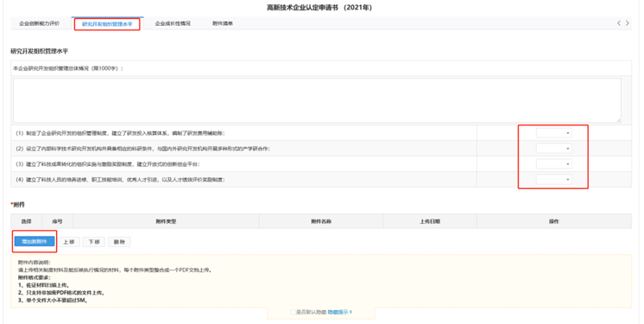Click into the 研究开发组织管理总体情况 text area
The height and width of the screenshot is (324, 644).
click(317, 100)
